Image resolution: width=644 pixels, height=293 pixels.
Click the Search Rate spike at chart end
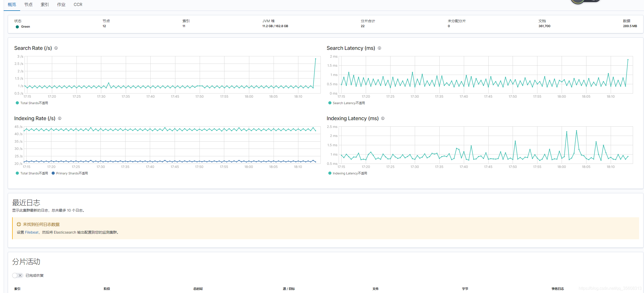click(315, 59)
